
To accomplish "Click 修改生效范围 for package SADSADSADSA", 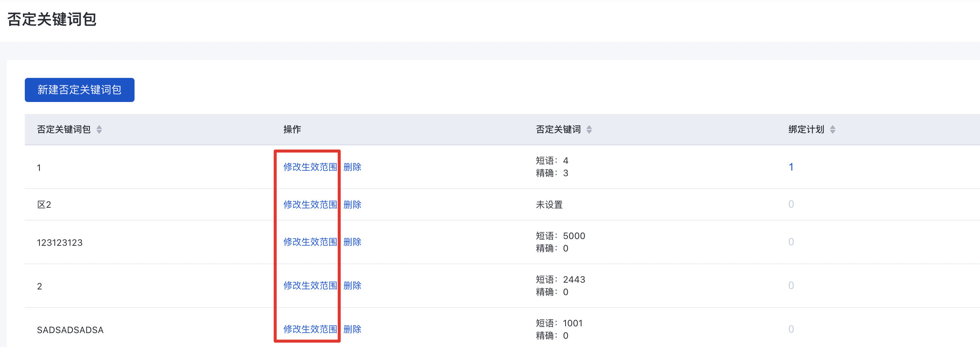I will 310,329.
